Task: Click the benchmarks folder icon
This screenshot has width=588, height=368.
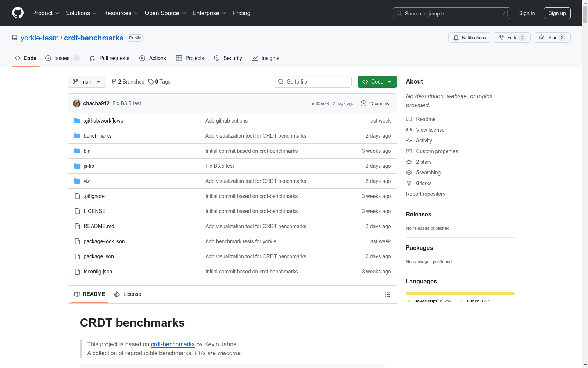Action: pyautogui.click(x=77, y=136)
